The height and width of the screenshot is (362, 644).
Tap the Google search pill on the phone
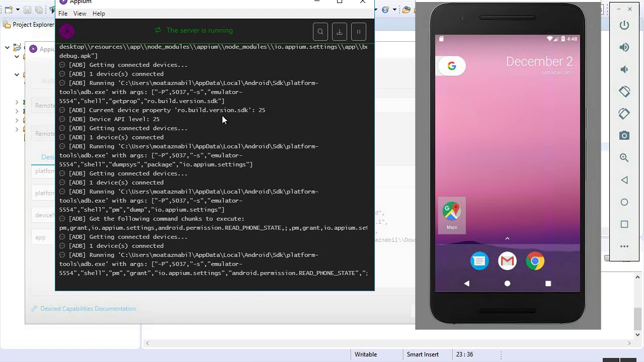click(x=451, y=66)
